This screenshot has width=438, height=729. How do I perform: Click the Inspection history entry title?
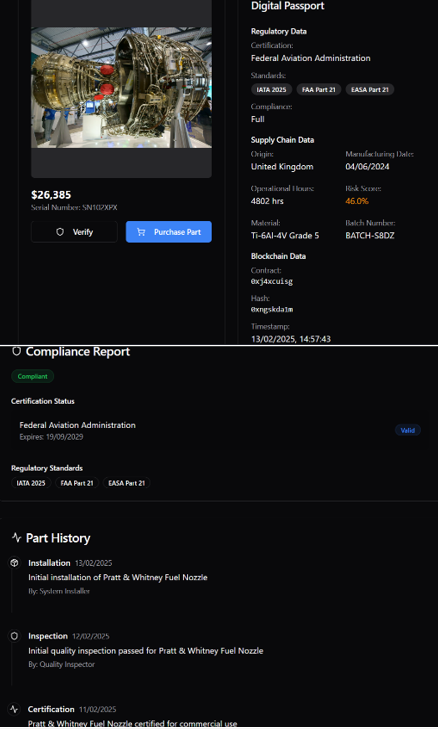pyautogui.click(x=48, y=636)
